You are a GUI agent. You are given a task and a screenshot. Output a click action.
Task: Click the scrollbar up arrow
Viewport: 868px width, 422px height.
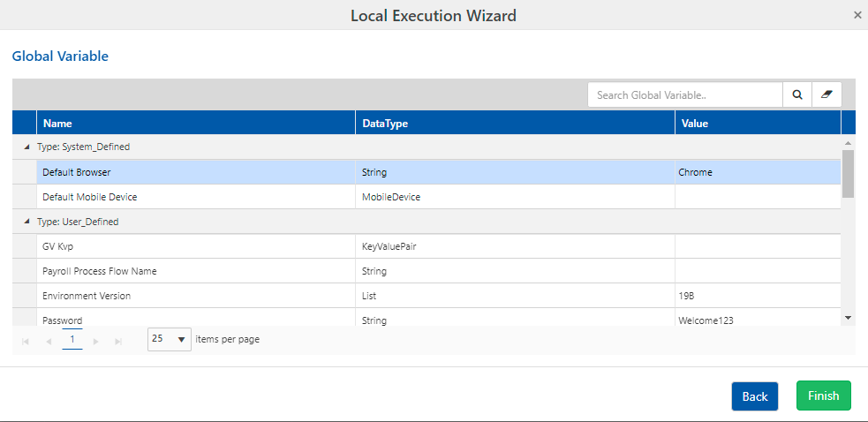(848, 142)
